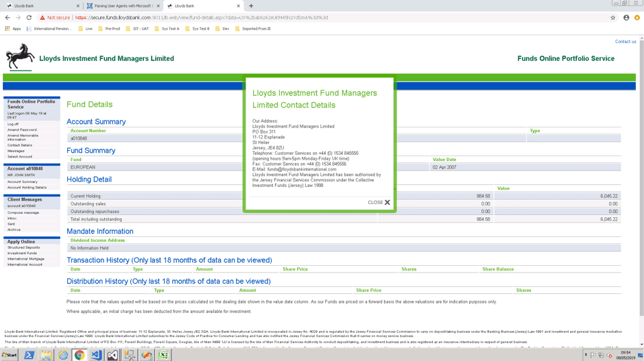Launch Internet Explorer from taskbar
The width and height of the screenshot is (644, 361).
click(63, 355)
